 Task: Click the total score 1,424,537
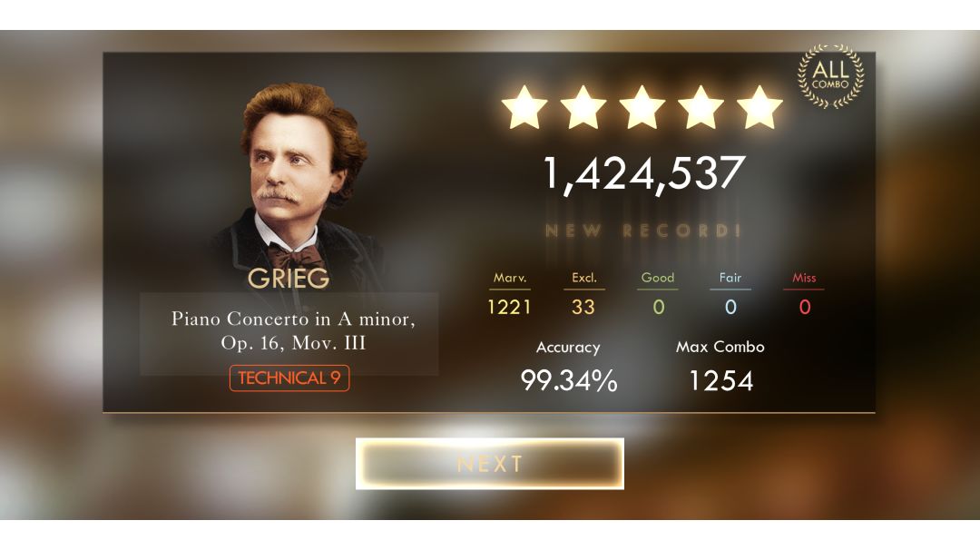[643, 174]
